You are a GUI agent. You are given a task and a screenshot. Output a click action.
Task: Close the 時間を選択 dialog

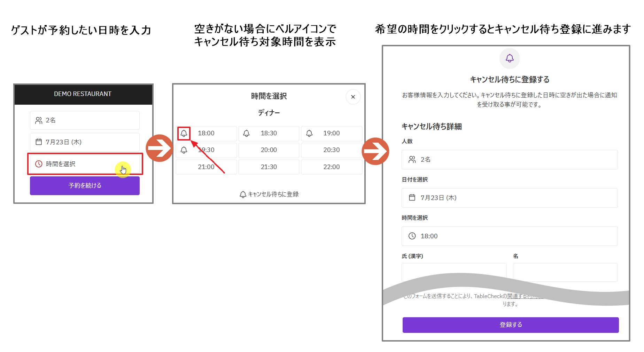[x=353, y=97]
